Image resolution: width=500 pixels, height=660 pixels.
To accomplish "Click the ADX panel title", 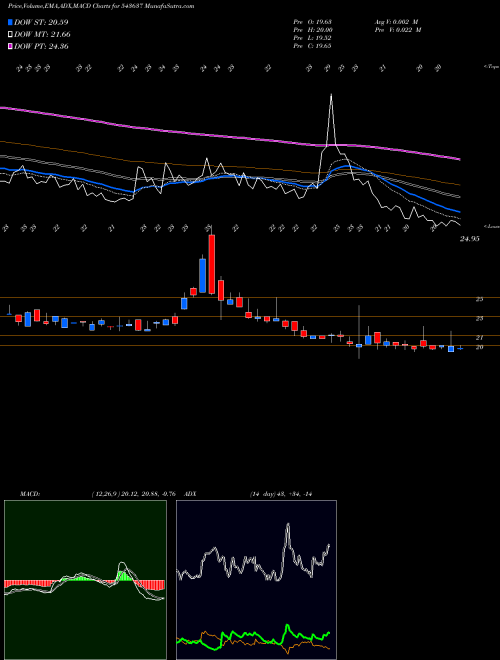I will (190, 494).
